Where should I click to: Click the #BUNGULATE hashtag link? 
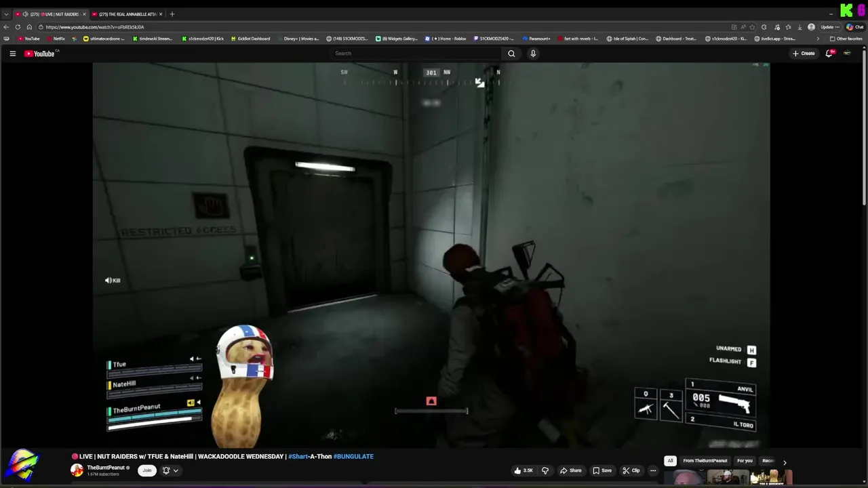(353, 456)
